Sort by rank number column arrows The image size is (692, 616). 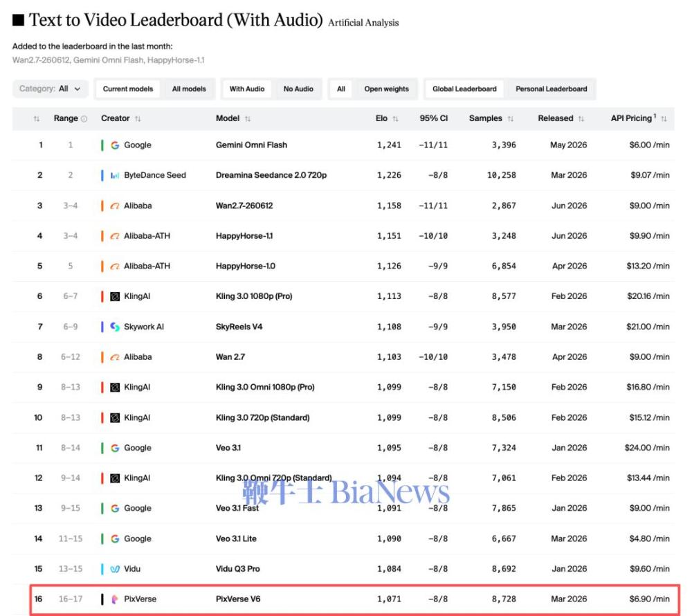click(x=37, y=118)
